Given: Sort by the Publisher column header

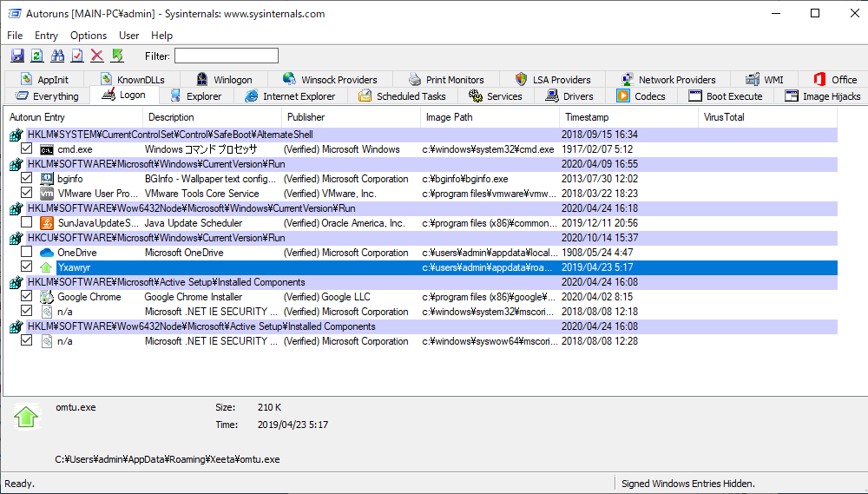Looking at the screenshot, I should 351,117.
